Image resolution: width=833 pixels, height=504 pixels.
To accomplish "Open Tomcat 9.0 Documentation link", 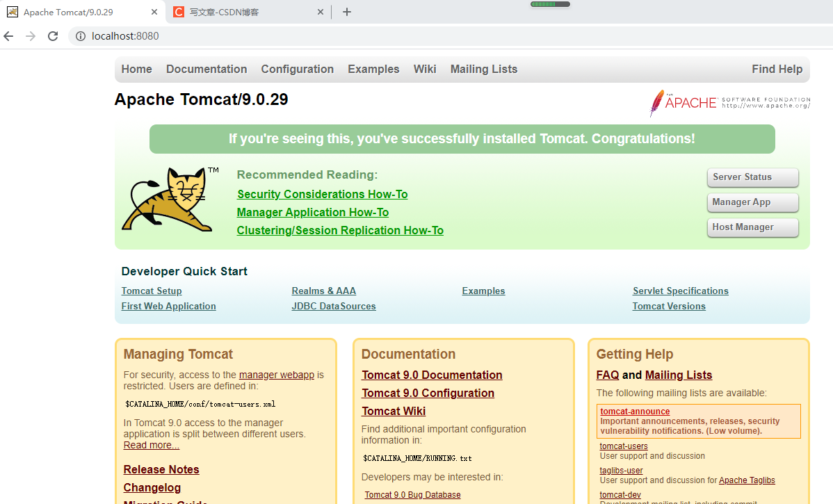I will click(432, 375).
